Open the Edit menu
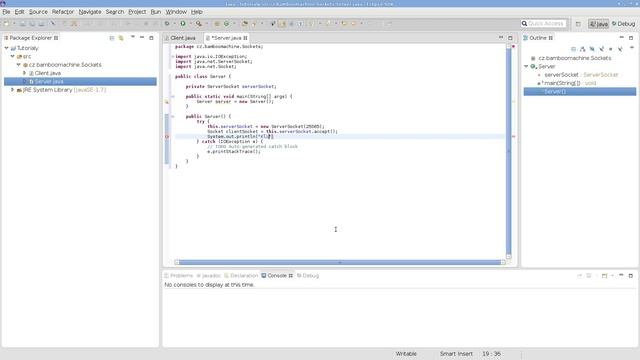 [19, 12]
